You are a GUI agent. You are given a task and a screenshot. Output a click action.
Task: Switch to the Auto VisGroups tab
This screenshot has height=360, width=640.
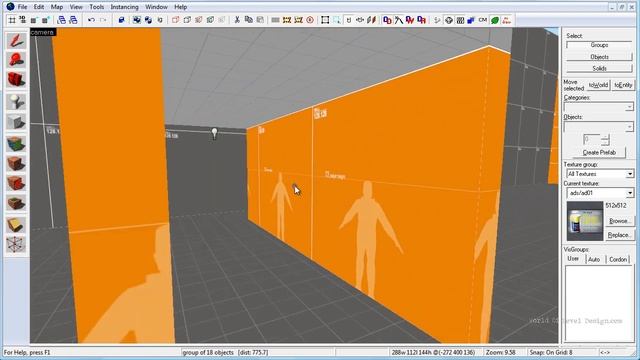click(x=594, y=259)
